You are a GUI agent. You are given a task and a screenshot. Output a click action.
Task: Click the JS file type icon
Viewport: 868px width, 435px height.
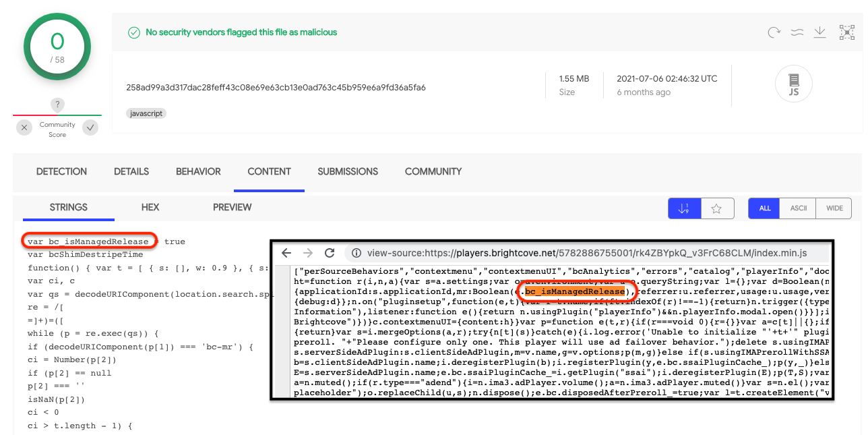click(x=793, y=84)
